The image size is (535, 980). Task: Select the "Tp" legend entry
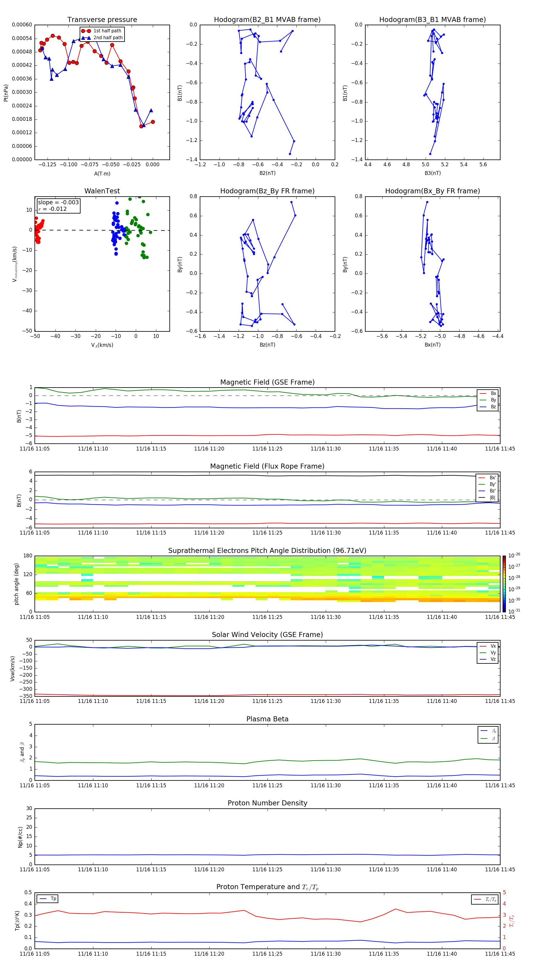[x=48, y=899]
